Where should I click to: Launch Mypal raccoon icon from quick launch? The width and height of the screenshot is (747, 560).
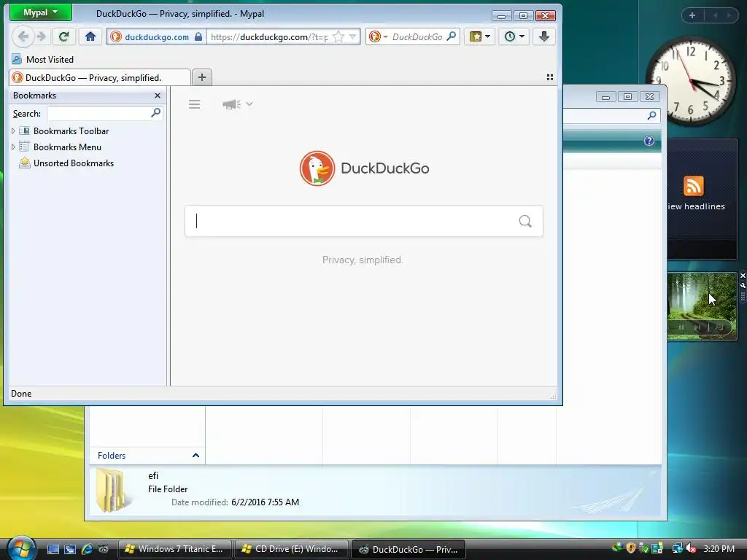104,549
